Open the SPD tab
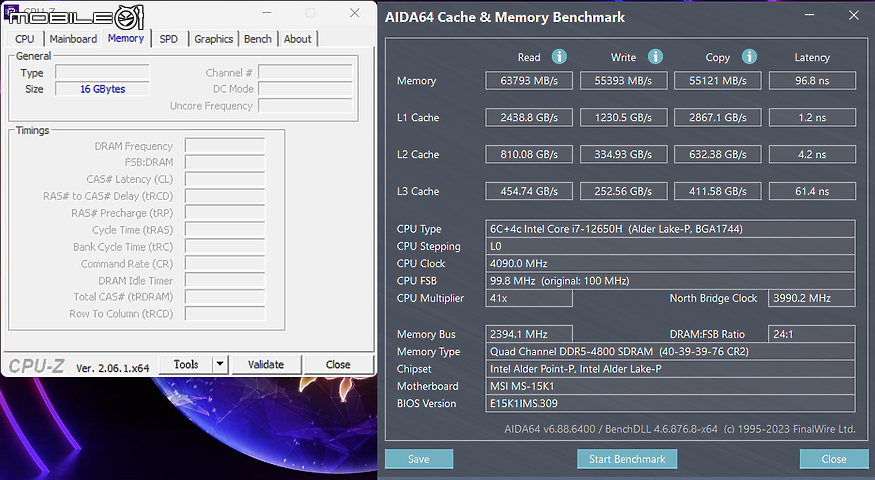Viewport: 875px width, 480px height. [x=169, y=39]
